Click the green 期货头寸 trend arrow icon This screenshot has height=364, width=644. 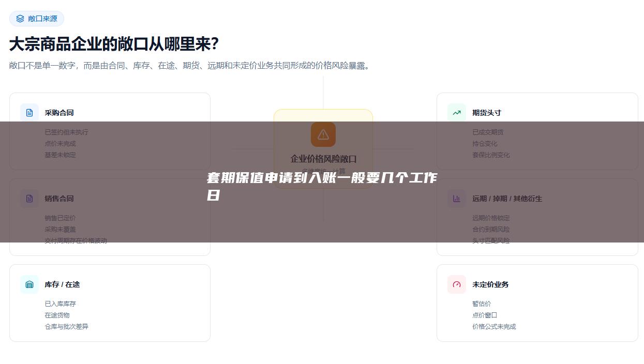tap(457, 113)
